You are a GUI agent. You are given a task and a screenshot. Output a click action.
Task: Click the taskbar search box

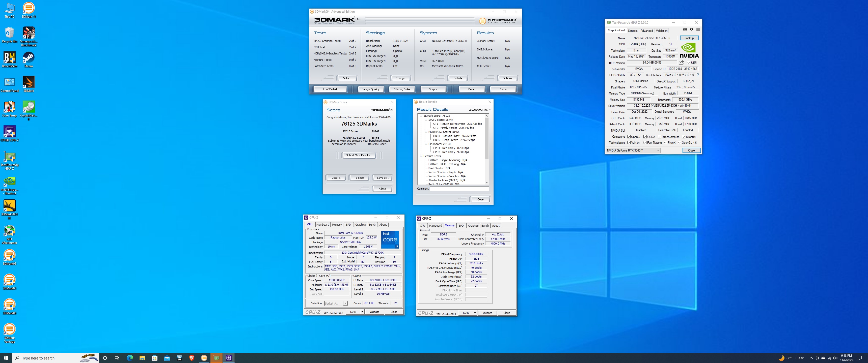tap(56, 358)
